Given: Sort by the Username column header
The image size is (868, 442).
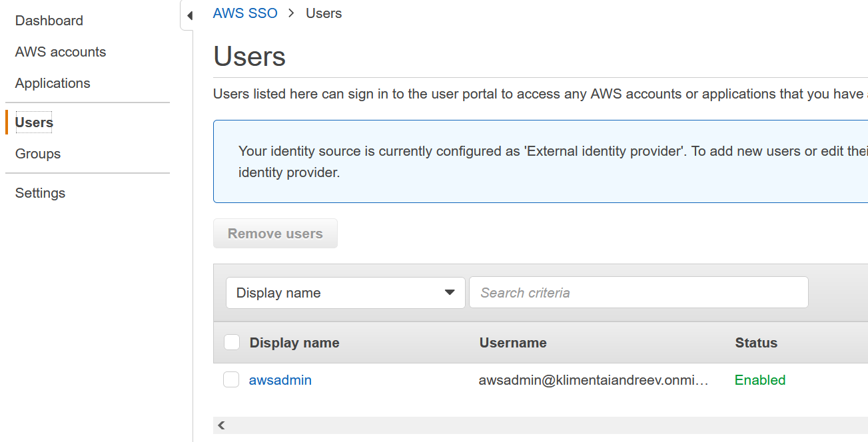Looking at the screenshot, I should 513,343.
